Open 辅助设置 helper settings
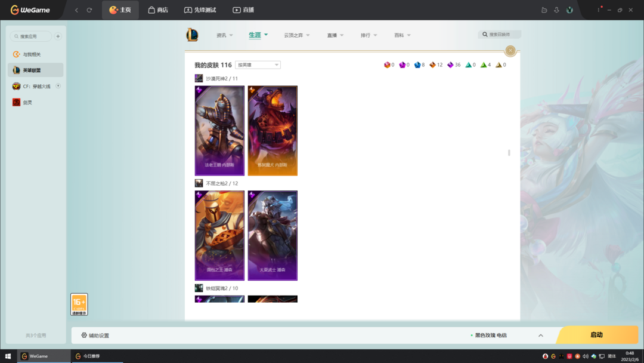The height and width of the screenshot is (363, 644). [95, 336]
